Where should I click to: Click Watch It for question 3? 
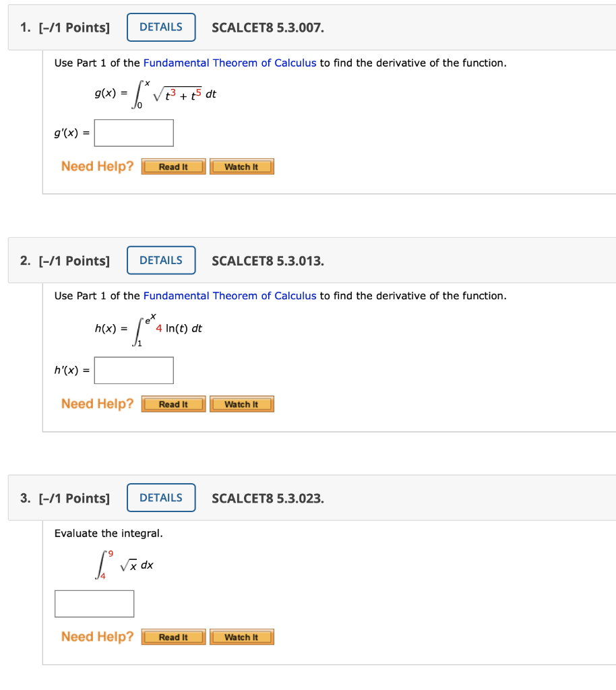click(241, 637)
